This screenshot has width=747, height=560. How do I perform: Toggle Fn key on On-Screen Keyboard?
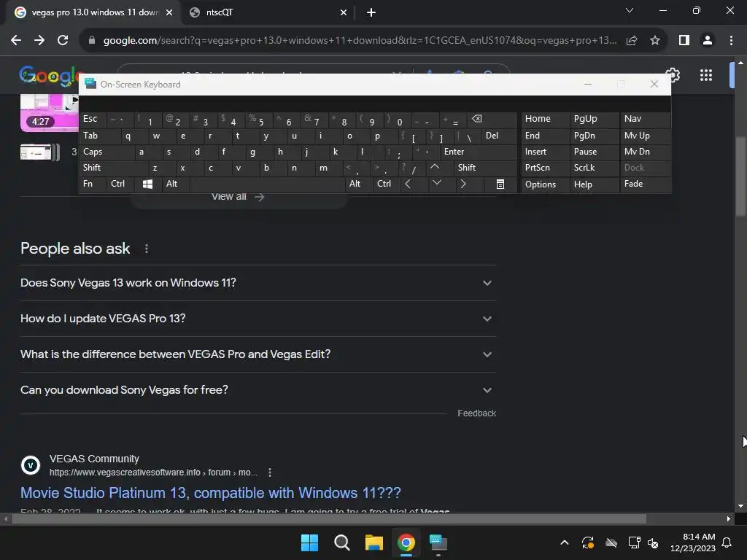tap(93, 184)
